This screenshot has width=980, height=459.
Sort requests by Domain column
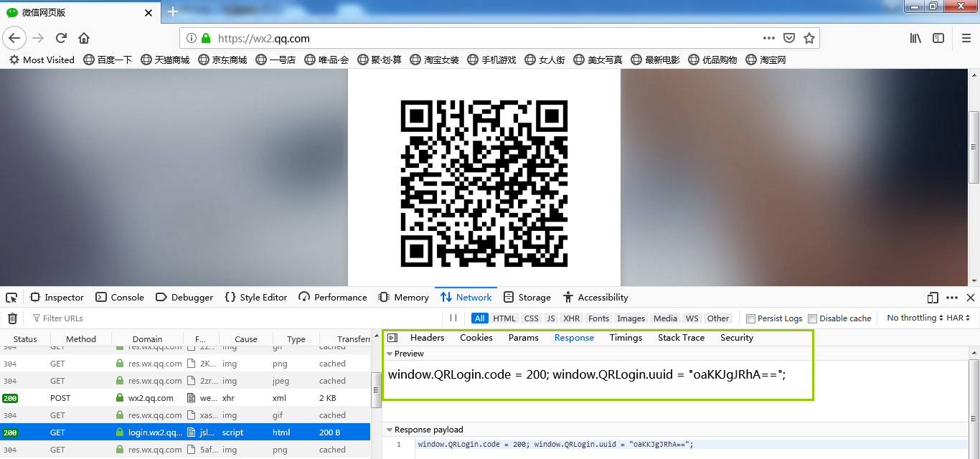coord(148,339)
